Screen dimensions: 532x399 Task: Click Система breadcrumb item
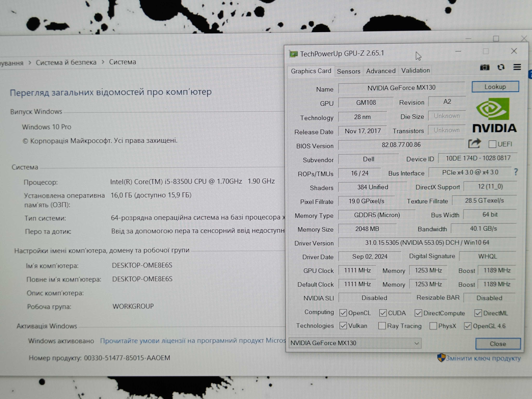click(x=123, y=62)
